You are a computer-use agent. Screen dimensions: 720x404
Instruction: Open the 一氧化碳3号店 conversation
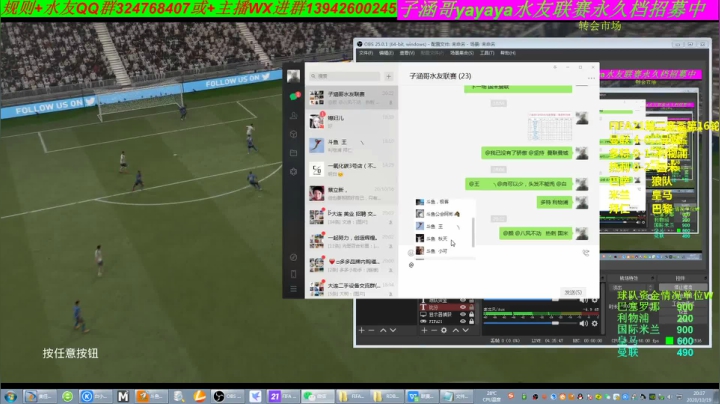pos(352,169)
